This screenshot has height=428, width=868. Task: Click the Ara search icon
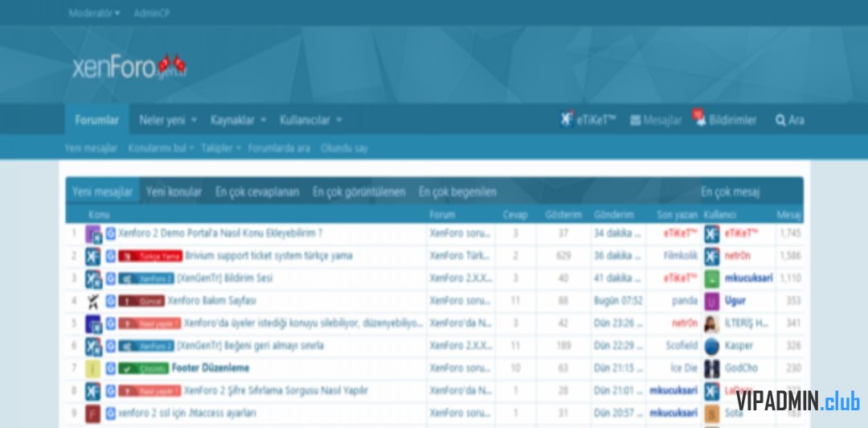790,120
